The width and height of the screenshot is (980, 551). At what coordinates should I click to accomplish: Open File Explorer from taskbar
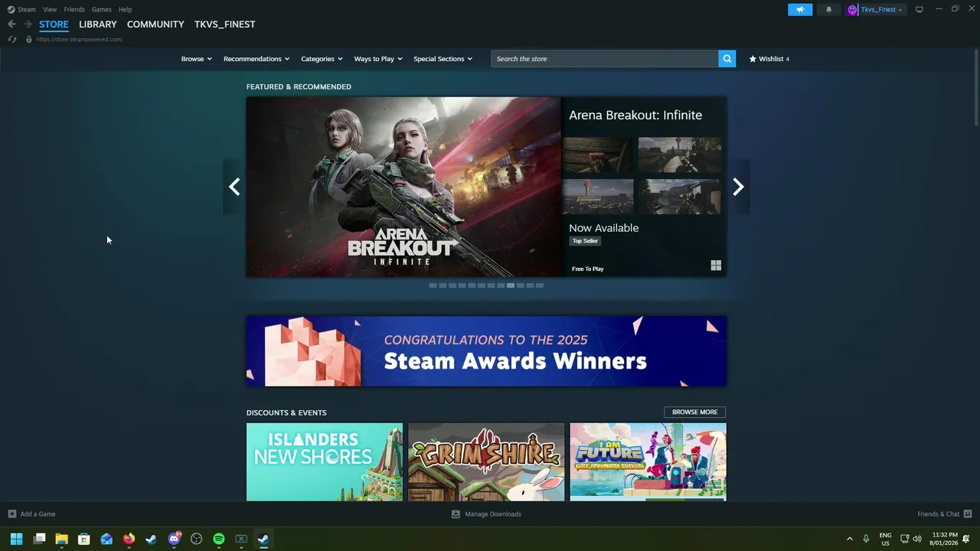(61, 539)
